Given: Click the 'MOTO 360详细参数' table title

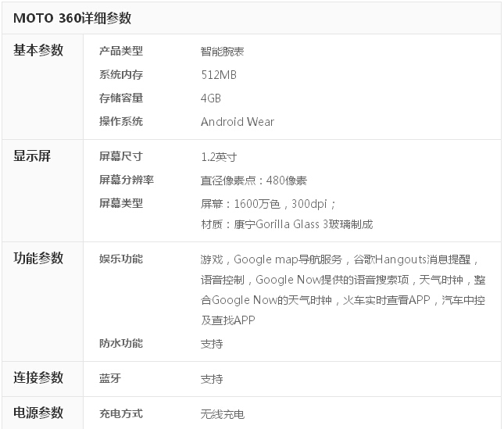Looking at the screenshot, I should [73, 18].
